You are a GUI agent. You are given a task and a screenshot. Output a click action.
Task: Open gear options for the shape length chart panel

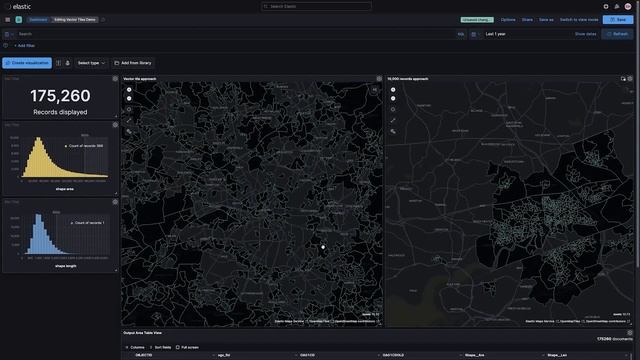[x=115, y=202]
